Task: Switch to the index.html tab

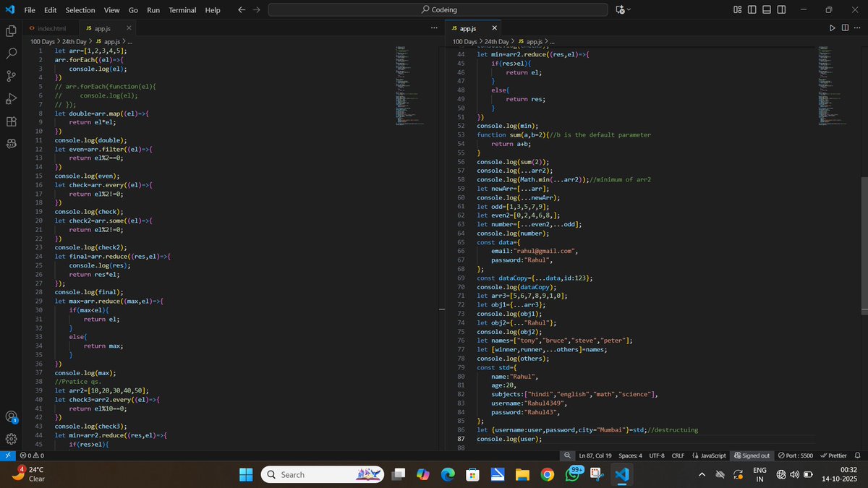Action: coord(52,27)
